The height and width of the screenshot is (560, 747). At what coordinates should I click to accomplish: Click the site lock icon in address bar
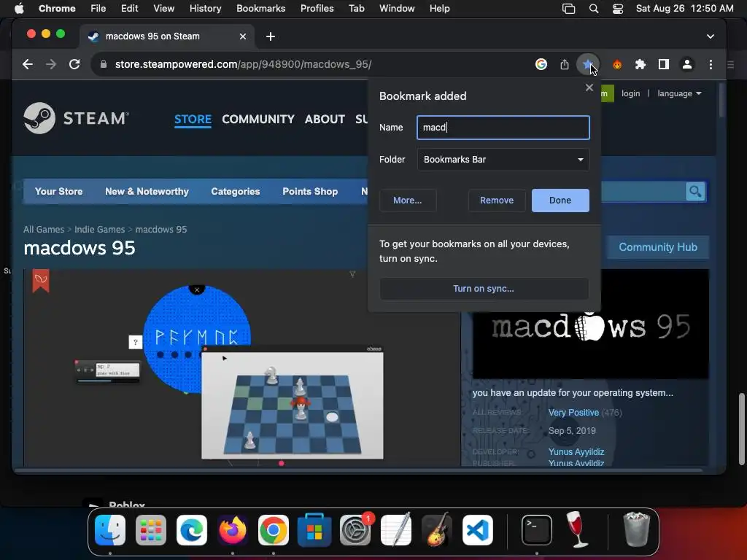(x=104, y=64)
